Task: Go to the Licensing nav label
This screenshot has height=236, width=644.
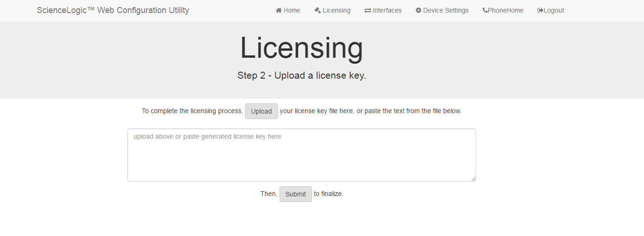Action: 337,10
